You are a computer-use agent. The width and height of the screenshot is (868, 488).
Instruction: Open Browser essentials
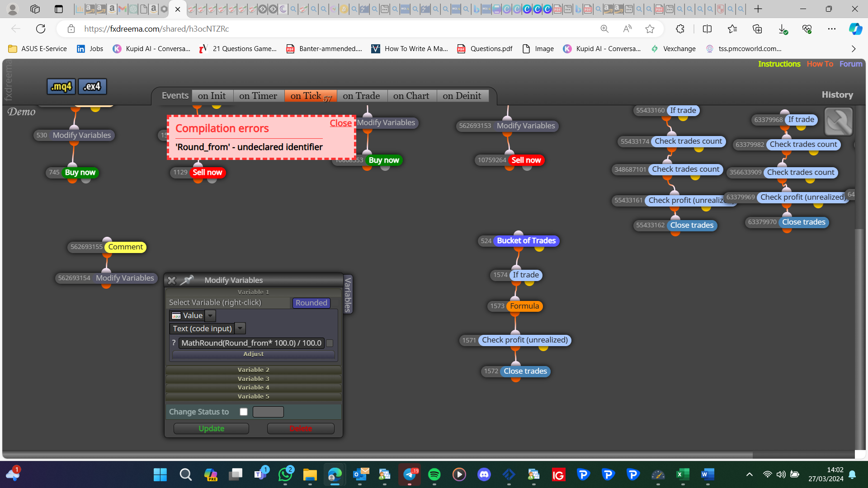[807, 29]
